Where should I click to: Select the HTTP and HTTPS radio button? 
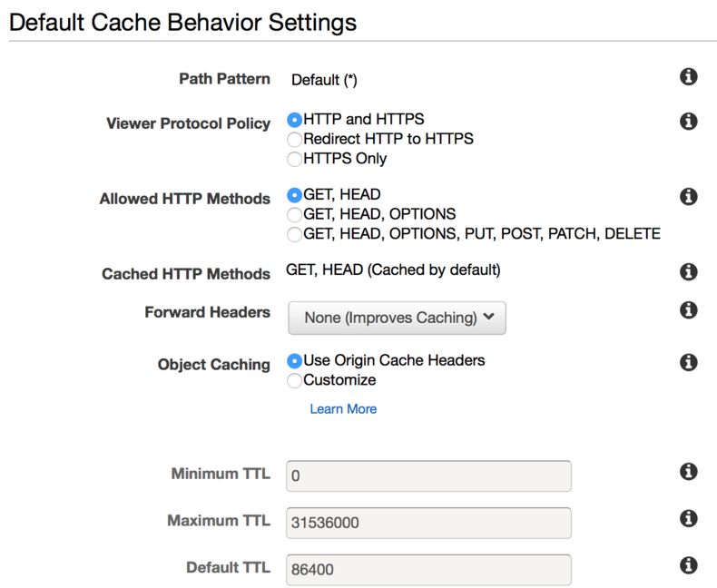(295, 120)
